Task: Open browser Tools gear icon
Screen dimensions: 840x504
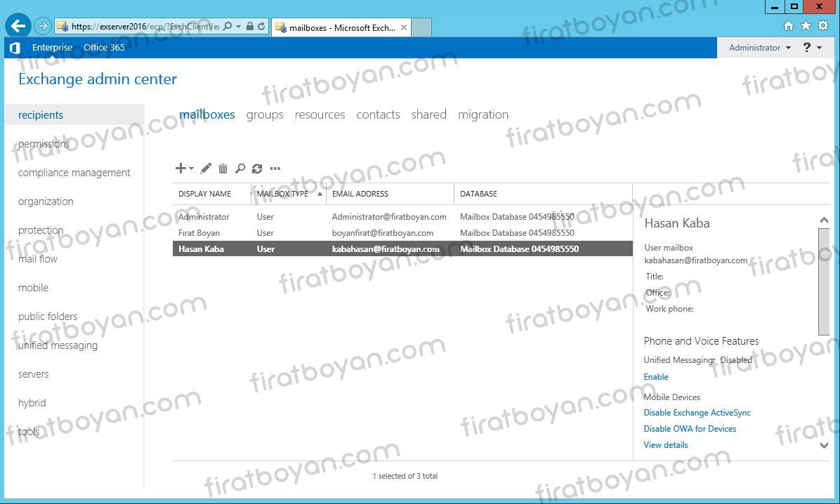Action: pyautogui.click(x=823, y=26)
